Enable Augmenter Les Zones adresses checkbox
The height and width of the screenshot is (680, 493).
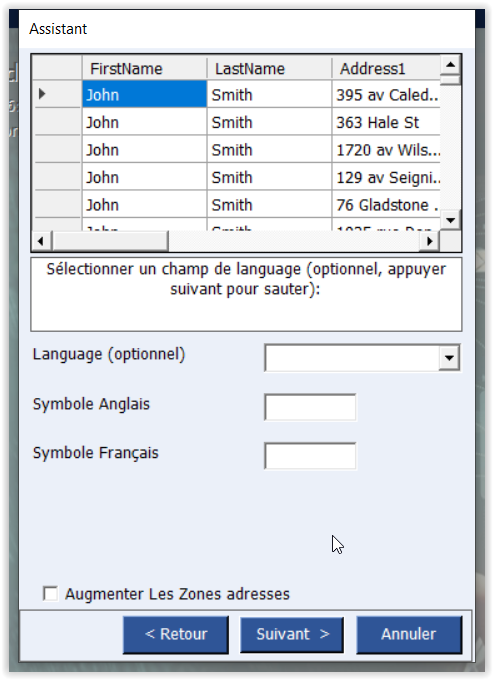51,593
